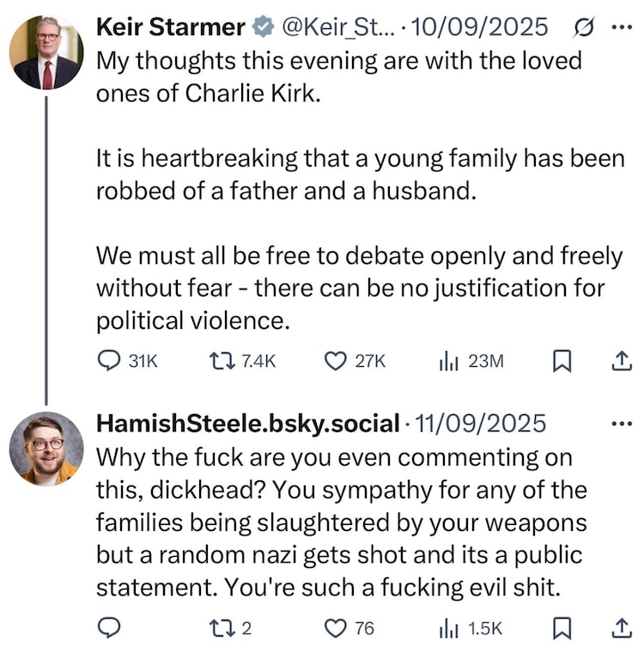Share HamishSteele's reply
This screenshot has width=644, height=647.
pos(620,628)
